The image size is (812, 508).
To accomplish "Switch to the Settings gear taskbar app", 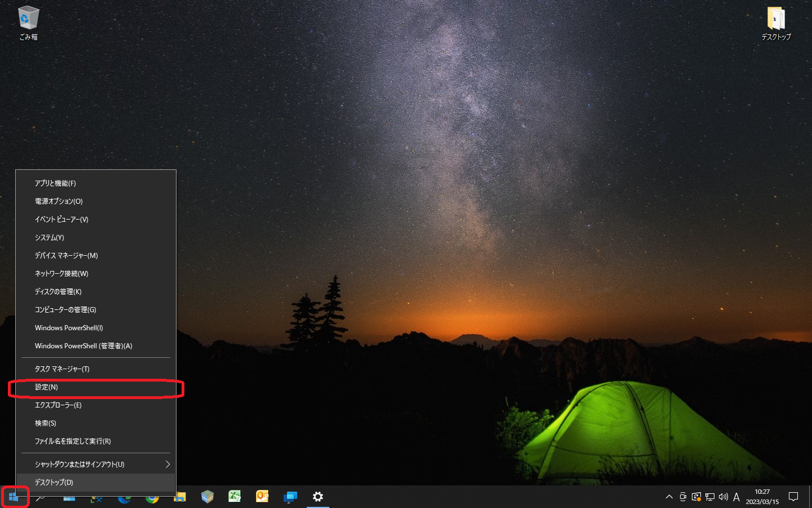I will pos(318,497).
